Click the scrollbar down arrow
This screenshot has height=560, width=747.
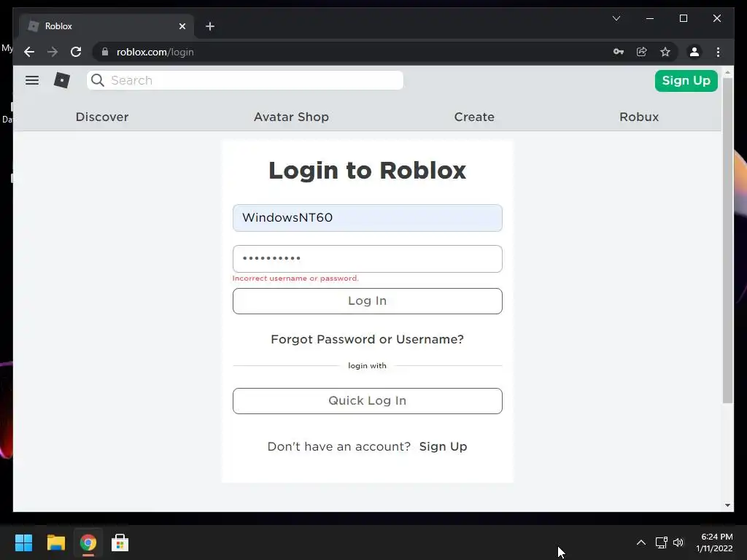(727, 505)
